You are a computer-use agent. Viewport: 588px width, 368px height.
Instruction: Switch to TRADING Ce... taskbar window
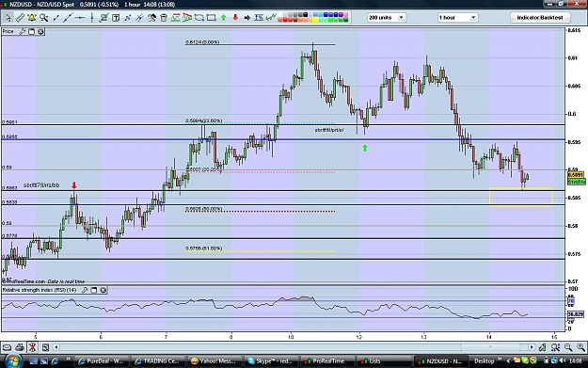159,361
